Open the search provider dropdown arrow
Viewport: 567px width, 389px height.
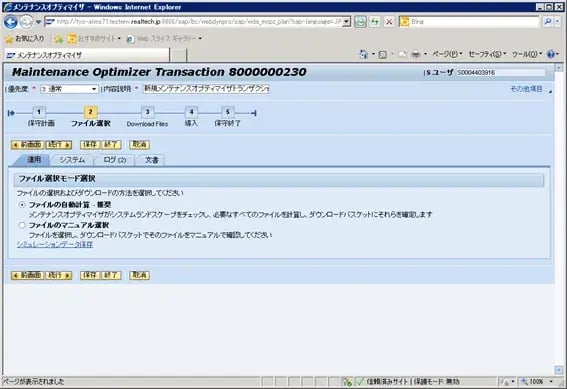point(557,22)
